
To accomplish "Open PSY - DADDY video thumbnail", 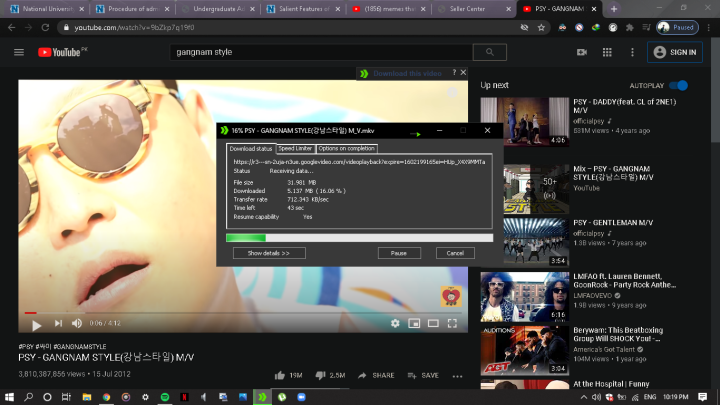I will coord(525,122).
